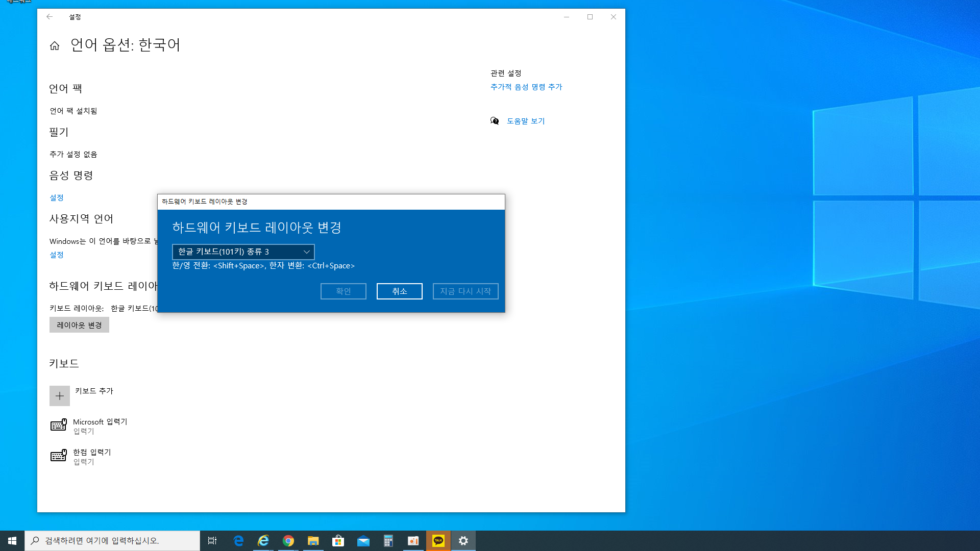Open the 도움말 보기 link
Viewport: 980px width, 551px height.
[526, 121]
